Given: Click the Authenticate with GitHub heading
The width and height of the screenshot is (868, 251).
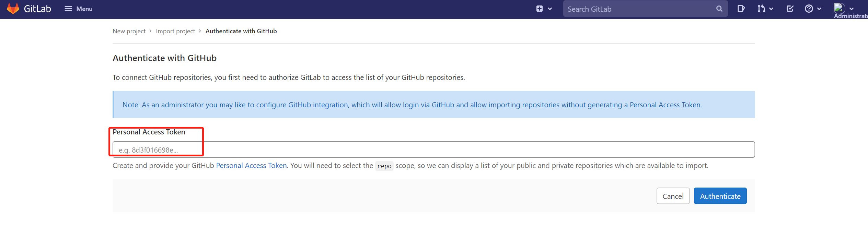Looking at the screenshot, I should click(x=164, y=58).
